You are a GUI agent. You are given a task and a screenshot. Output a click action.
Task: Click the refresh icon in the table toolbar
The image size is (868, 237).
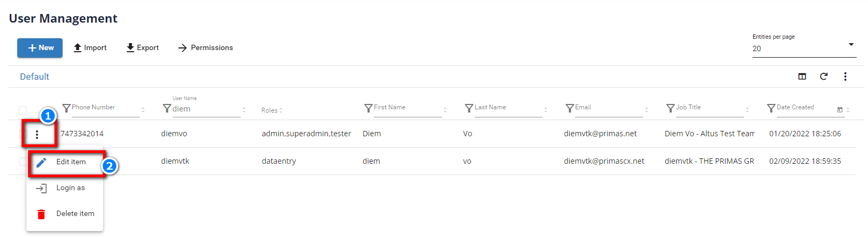[x=824, y=76]
